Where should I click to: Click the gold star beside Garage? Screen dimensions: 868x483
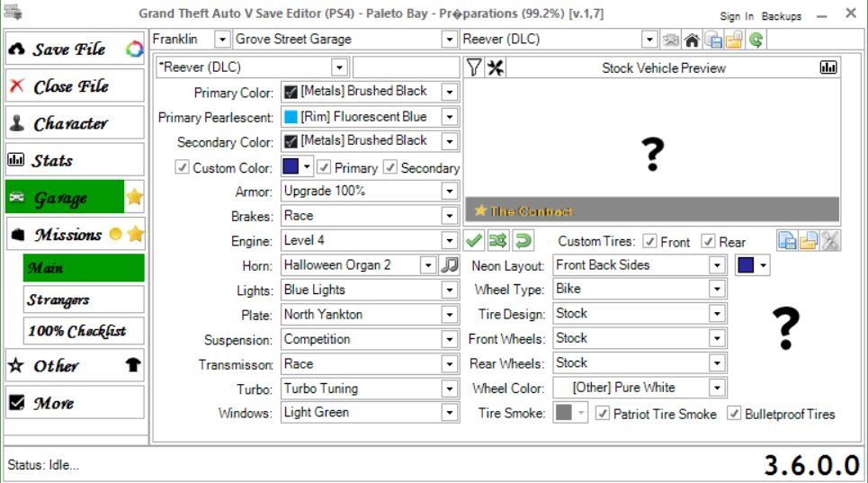(135, 196)
